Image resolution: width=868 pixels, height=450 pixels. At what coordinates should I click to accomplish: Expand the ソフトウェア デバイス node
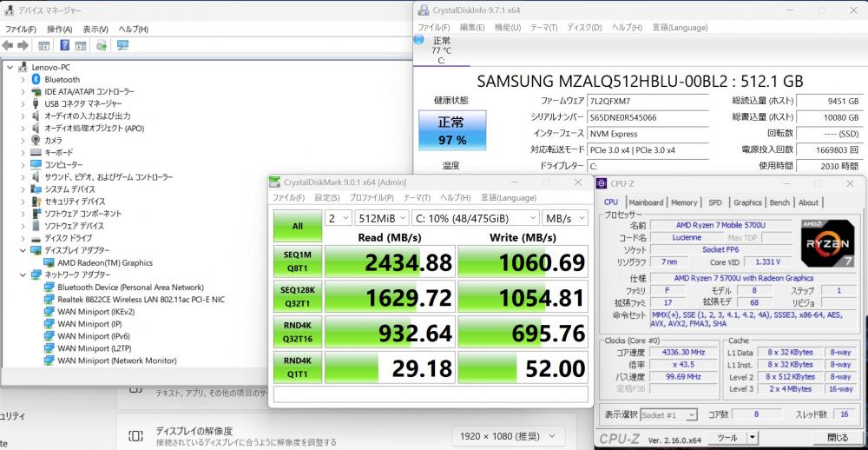[23, 226]
